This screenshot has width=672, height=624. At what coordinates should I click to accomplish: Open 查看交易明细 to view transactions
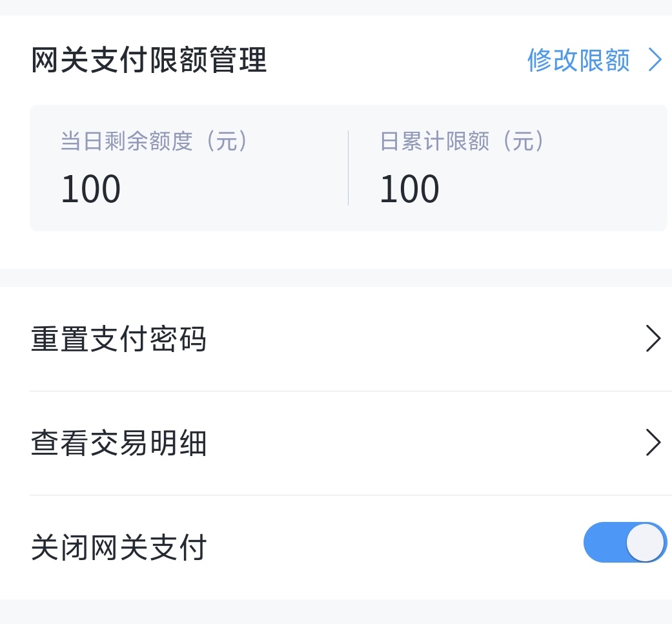[x=119, y=443]
